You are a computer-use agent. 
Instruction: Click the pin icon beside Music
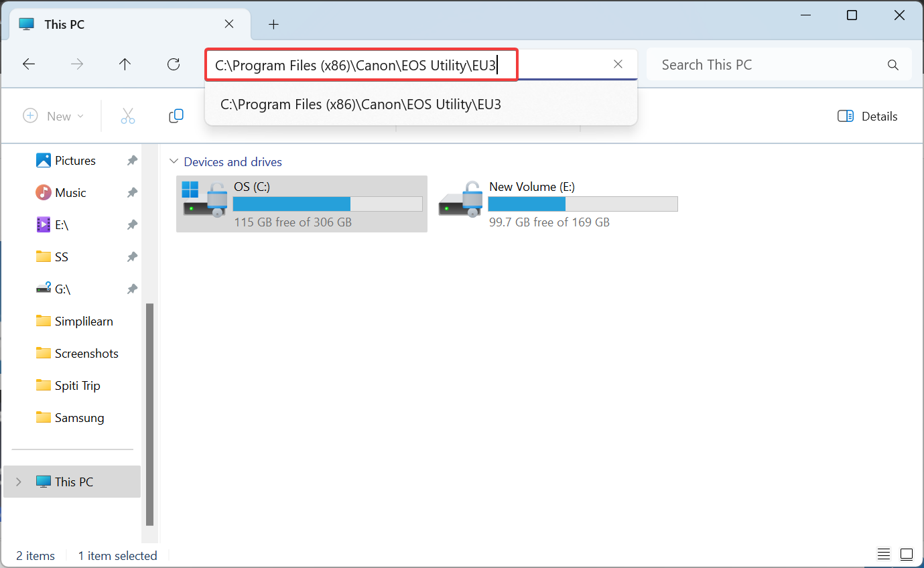[x=132, y=193]
